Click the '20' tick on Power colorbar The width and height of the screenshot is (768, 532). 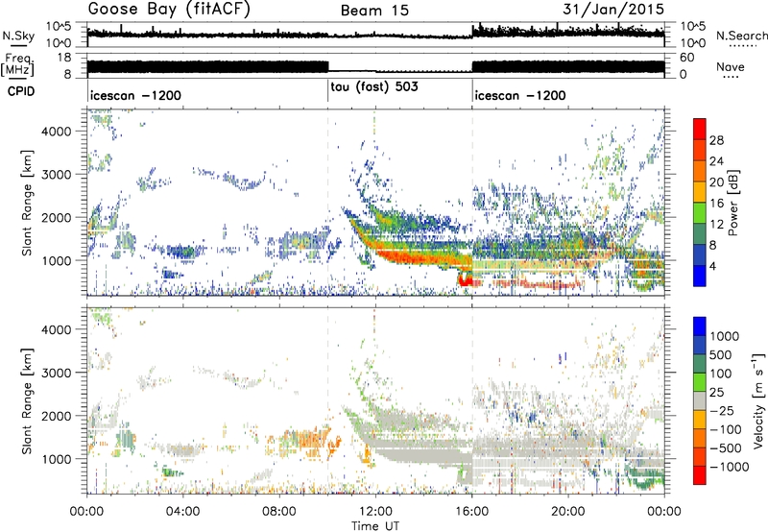tap(716, 182)
